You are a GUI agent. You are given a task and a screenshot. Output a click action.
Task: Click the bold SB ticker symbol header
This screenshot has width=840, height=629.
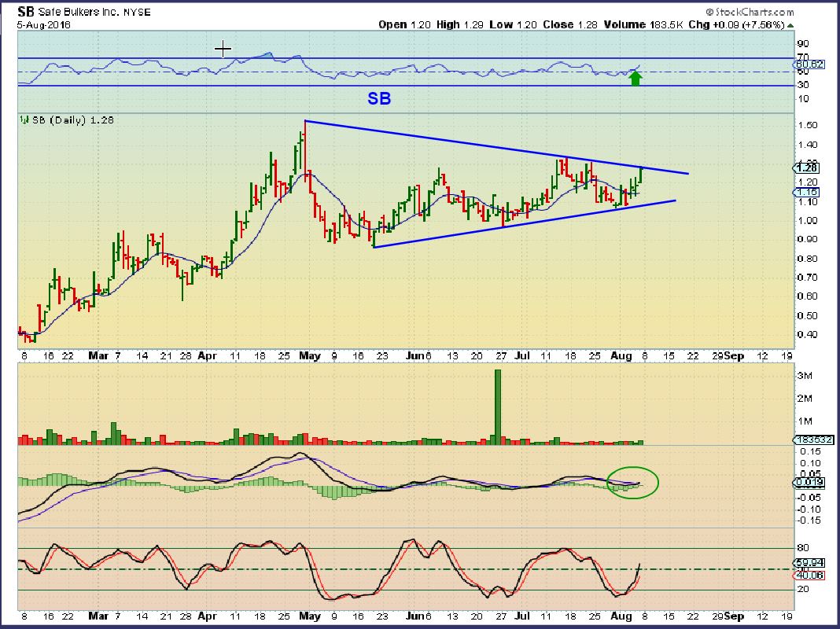click(x=24, y=13)
